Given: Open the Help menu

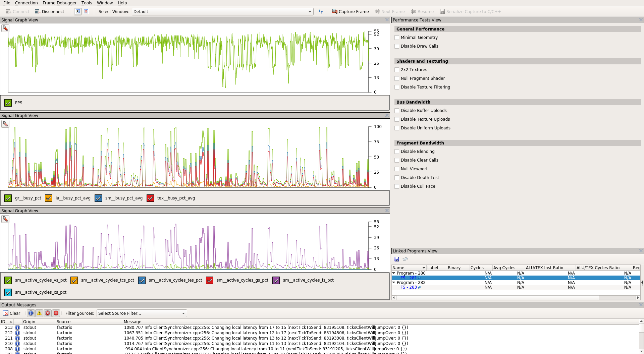Looking at the screenshot, I should tap(122, 3).
